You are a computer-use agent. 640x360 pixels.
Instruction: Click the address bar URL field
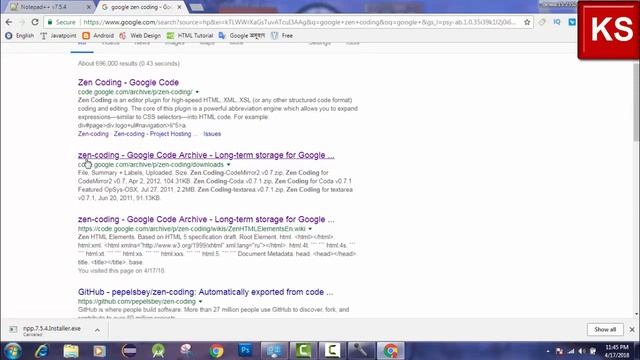pos(300,22)
